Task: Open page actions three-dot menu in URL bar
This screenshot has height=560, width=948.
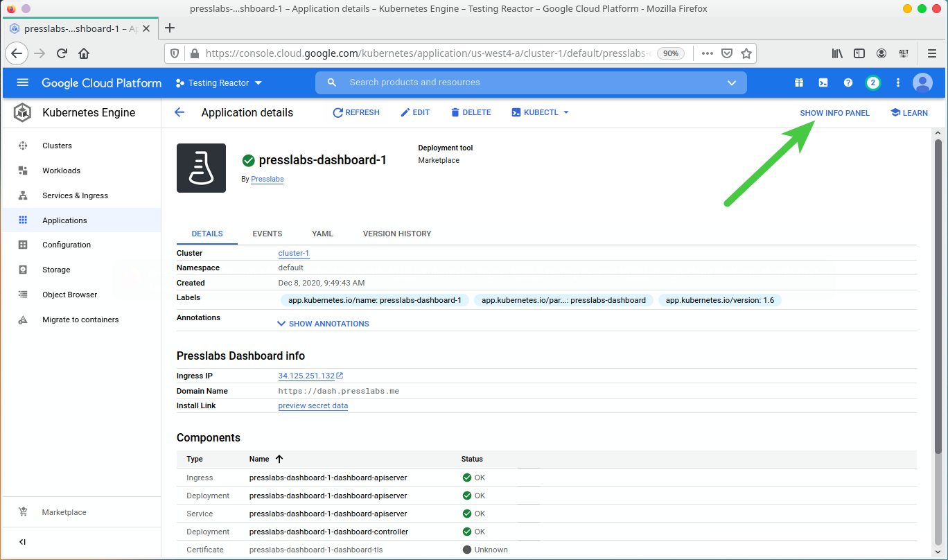Action: click(708, 53)
